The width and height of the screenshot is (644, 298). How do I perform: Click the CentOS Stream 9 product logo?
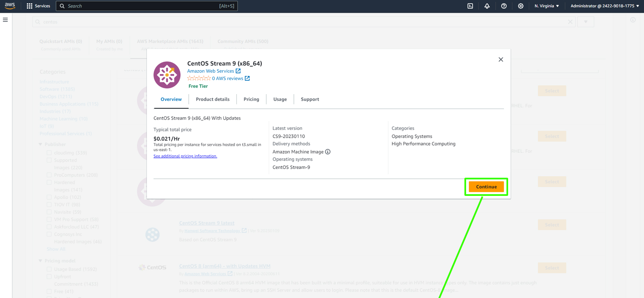167,75
